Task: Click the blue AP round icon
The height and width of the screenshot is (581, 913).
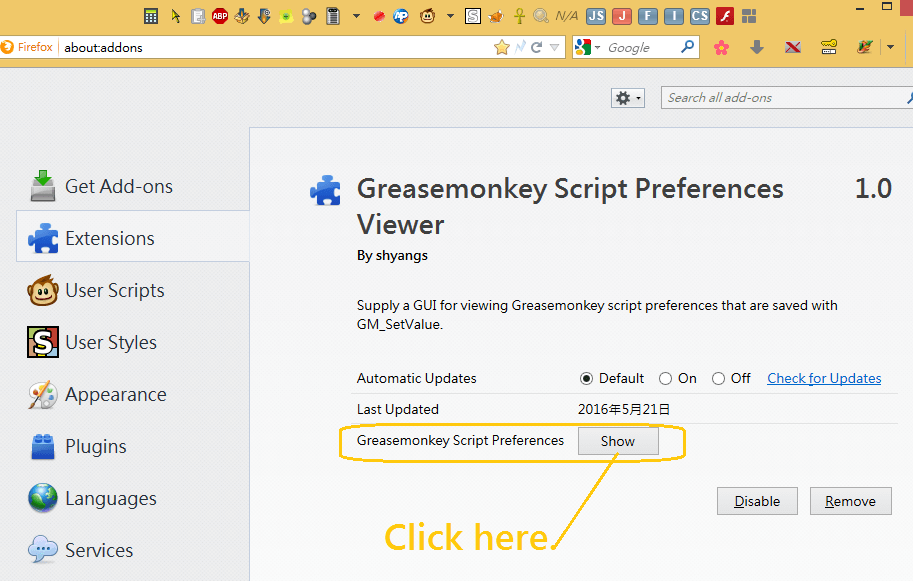Action: [x=401, y=16]
